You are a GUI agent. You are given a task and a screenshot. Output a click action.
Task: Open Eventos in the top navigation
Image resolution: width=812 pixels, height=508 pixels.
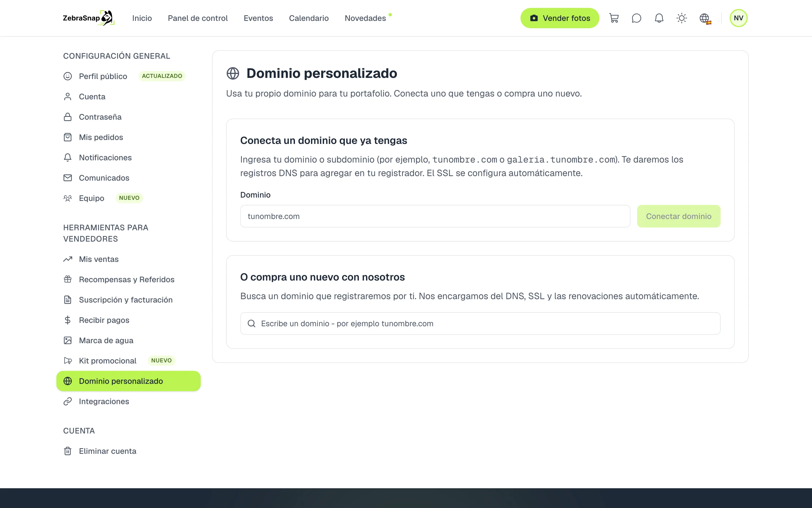(258, 18)
